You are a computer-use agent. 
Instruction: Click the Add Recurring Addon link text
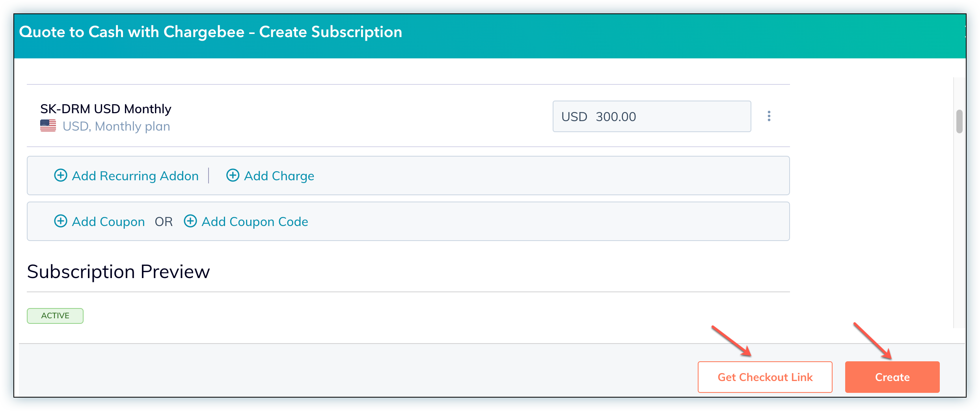coord(135,176)
